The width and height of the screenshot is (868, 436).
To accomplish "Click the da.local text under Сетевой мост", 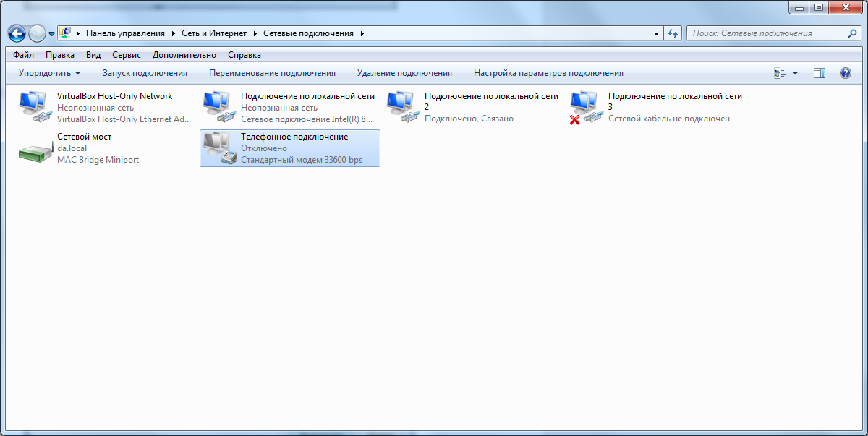I will pyautogui.click(x=72, y=148).
